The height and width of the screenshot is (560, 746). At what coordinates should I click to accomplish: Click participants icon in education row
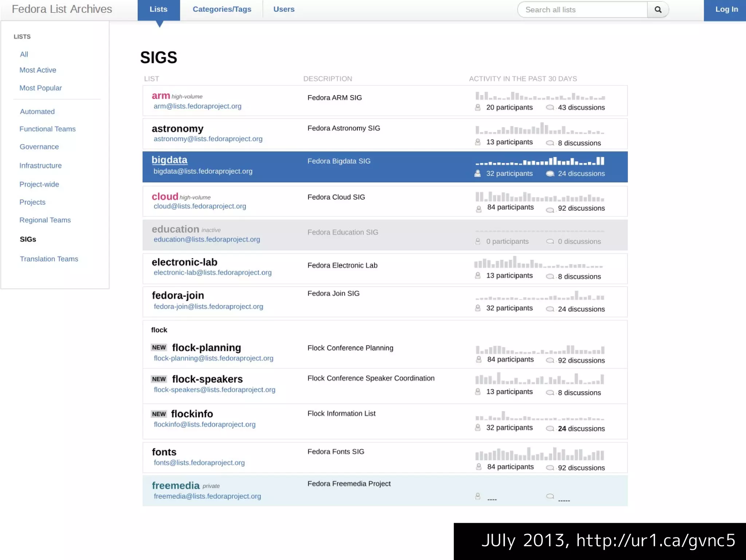pos(478,241)
